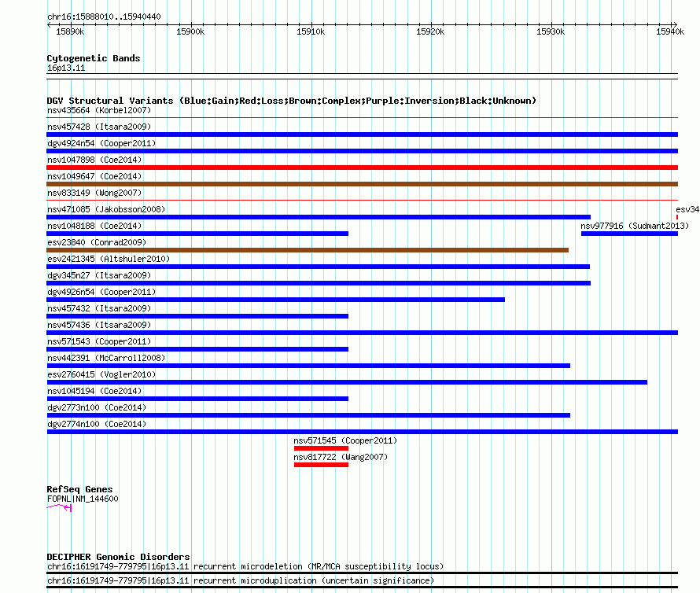700x593 pixels.
Task: Select nsv1048188 (Coe2014) variant label
Action: (x=94, y=226)
